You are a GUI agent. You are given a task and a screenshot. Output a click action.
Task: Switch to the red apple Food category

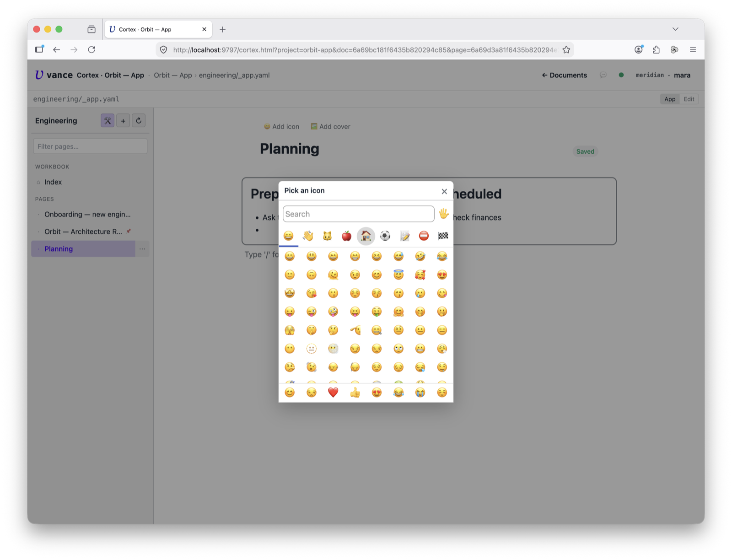pyautogui.click(x=347, y=236)
